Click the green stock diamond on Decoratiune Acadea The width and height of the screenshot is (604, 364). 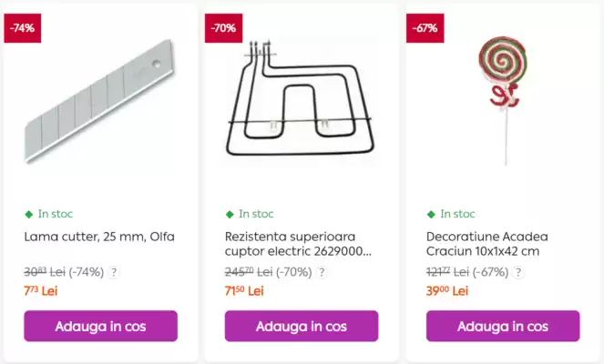(x=431, y=215)
